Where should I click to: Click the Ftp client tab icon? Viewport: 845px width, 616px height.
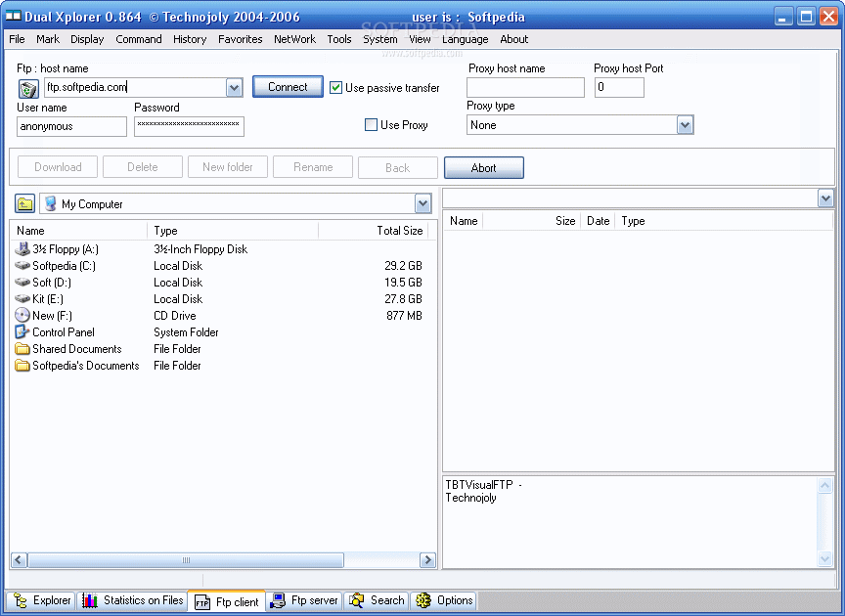202,602
